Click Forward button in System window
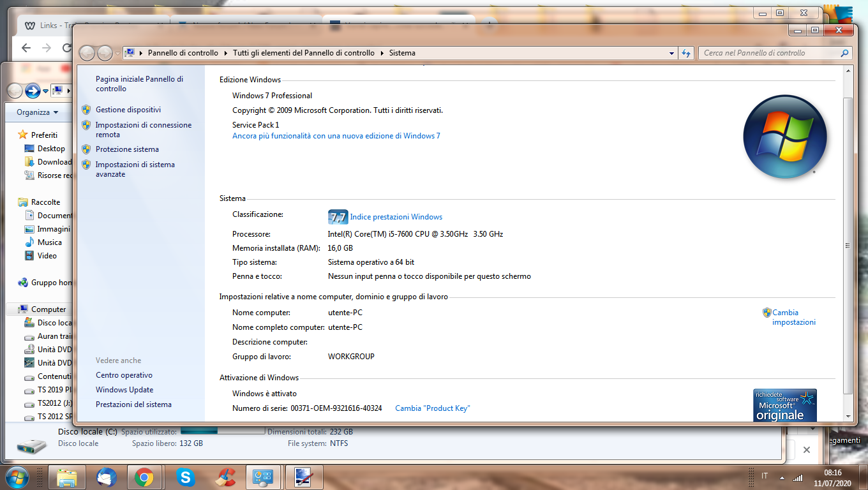Viewport: 868px width, 490px height. [x=105, y=53]
